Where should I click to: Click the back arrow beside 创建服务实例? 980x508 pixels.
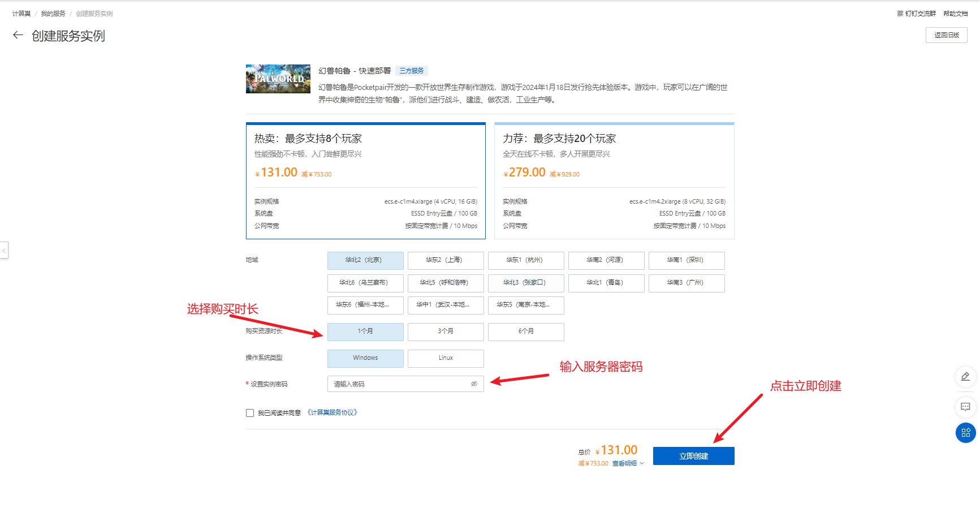(18, 35)
